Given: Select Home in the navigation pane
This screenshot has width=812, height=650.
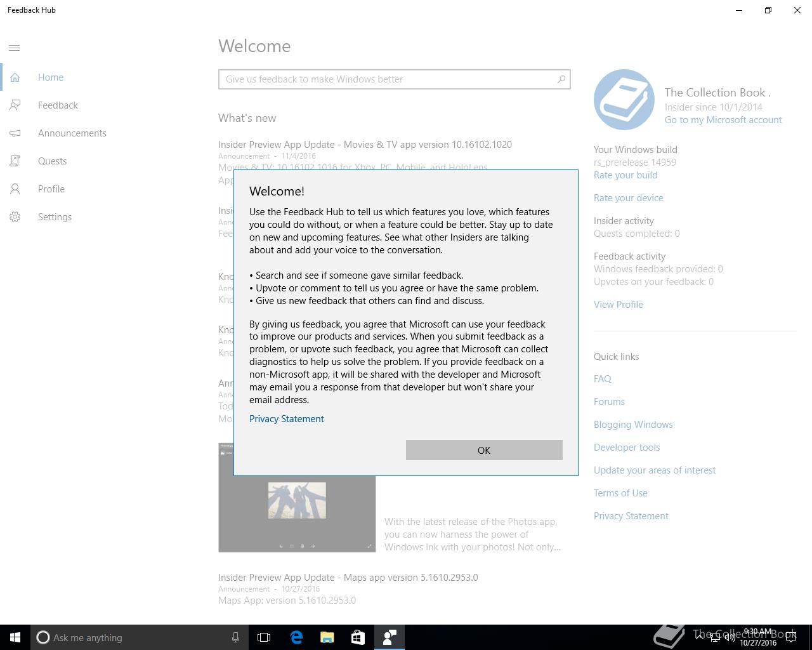Looking at the screenshot, I should click(x=51, y=77).
